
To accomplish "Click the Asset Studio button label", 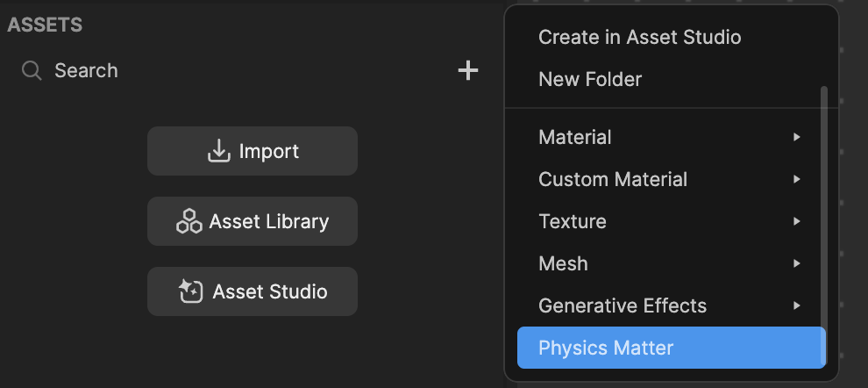I will click(x=270, y=291).
